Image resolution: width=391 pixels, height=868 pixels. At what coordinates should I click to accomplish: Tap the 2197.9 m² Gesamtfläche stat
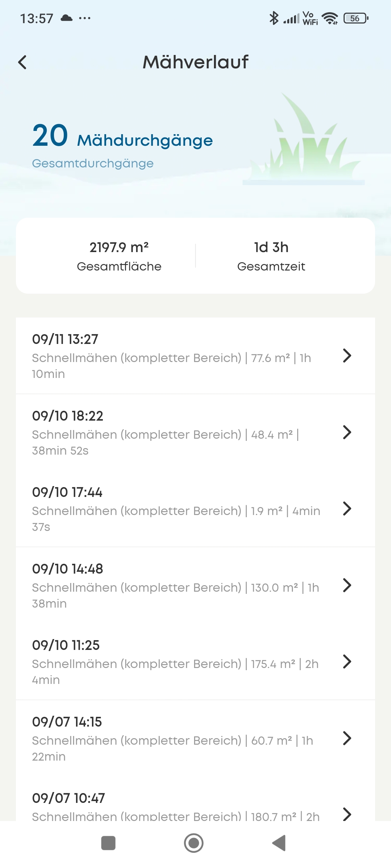pos(119,256)
